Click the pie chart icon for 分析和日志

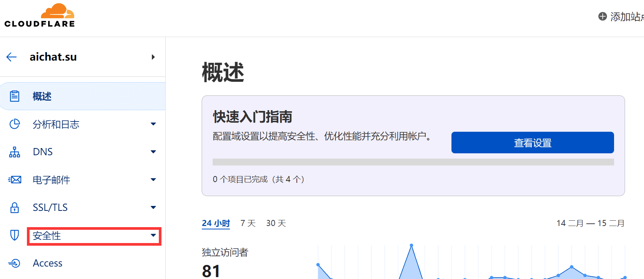coord(14,124)
